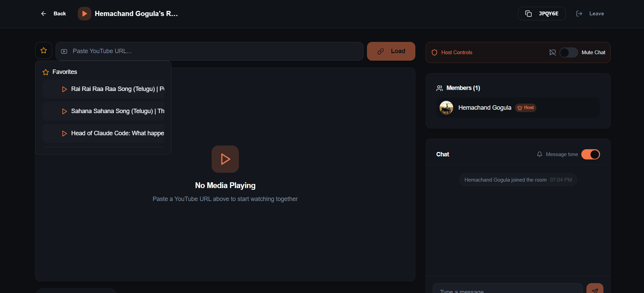The image size is (644, 293).
Task: Click the muted chat icon beside the toggle
Action: pos(553,52)
